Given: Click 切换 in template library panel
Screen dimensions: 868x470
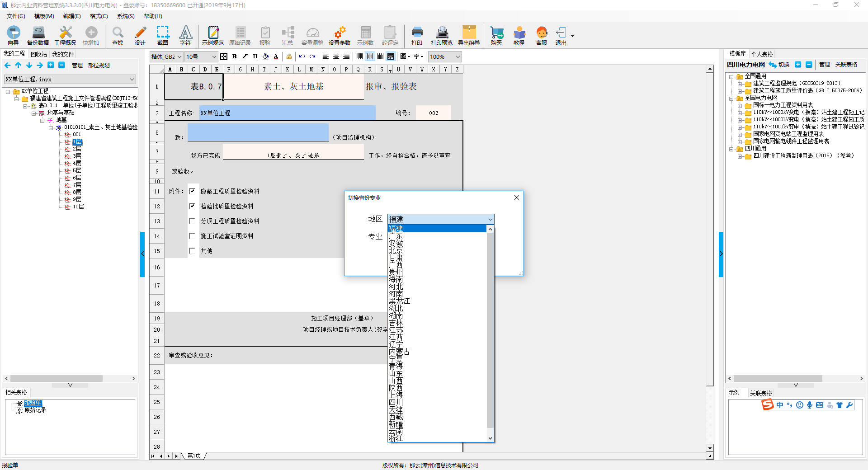Looking at the screenshot, I should (779, 65).
